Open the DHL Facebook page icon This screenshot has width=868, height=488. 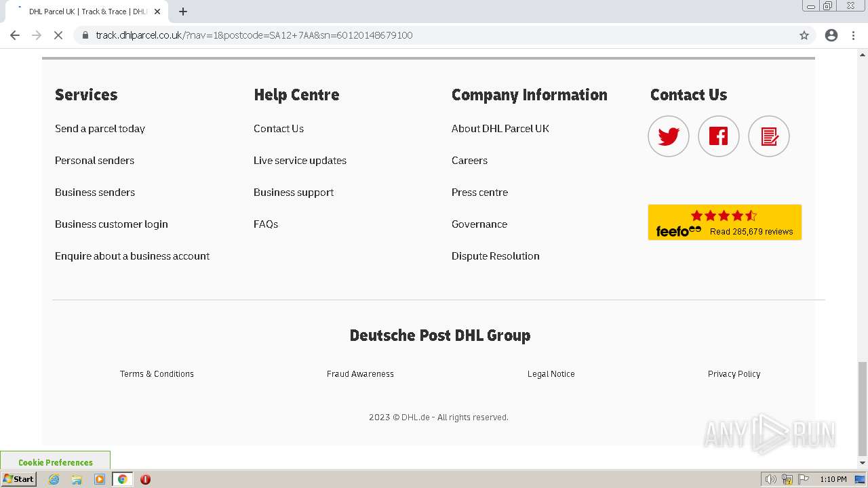click(719, 136)
